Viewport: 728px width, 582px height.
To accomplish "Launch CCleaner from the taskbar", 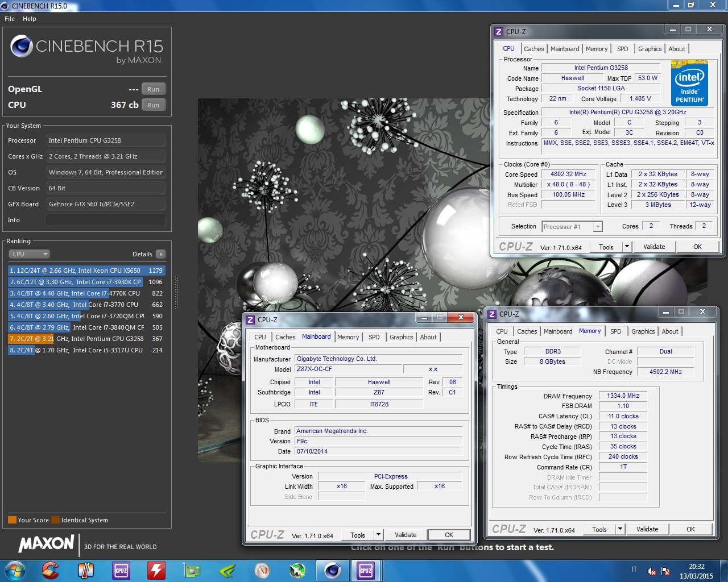I will pyautogui.click(x=50, y=570).
